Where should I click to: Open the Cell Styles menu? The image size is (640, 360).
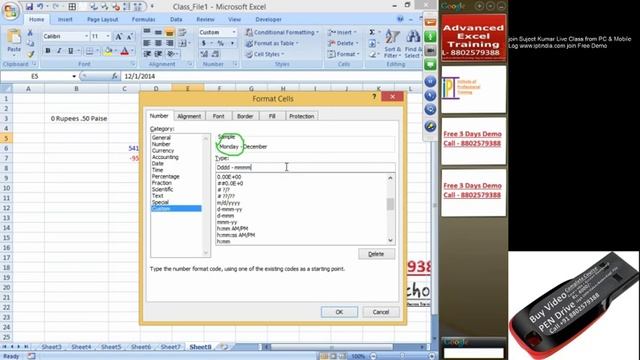click(264, 54)
